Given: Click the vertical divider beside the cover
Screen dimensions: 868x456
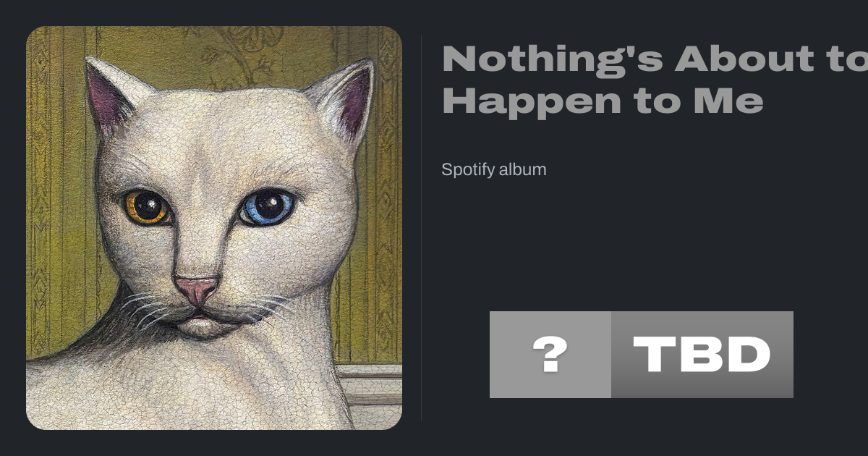Looking at the screenshot, I should pos(422,228).
